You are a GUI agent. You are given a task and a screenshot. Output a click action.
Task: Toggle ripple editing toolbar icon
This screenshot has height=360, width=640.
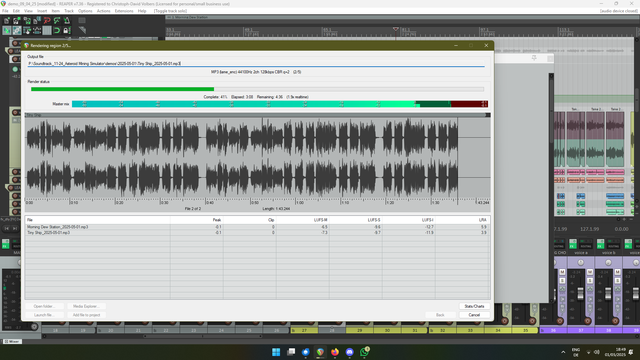click(27, 30)
